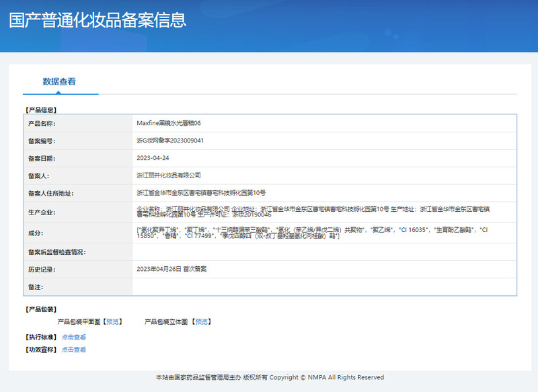The image size is (538, 392).
Task: Click the 成分 row label
Action: coord(36,233)
